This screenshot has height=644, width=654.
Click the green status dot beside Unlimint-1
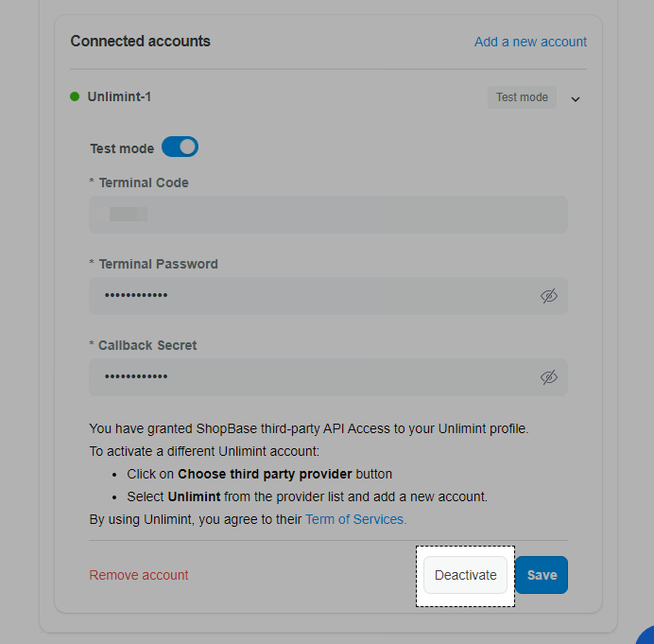75,96
